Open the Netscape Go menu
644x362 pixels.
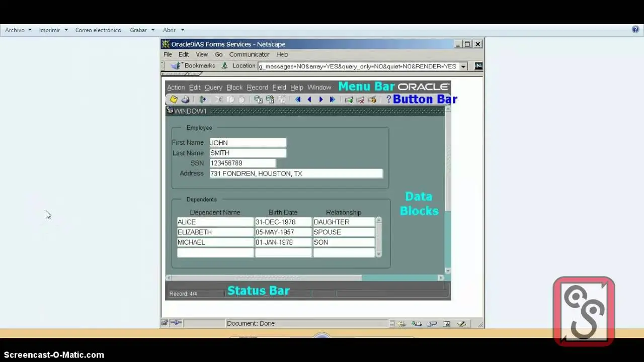pyautogui.click(x=218, y=54)
